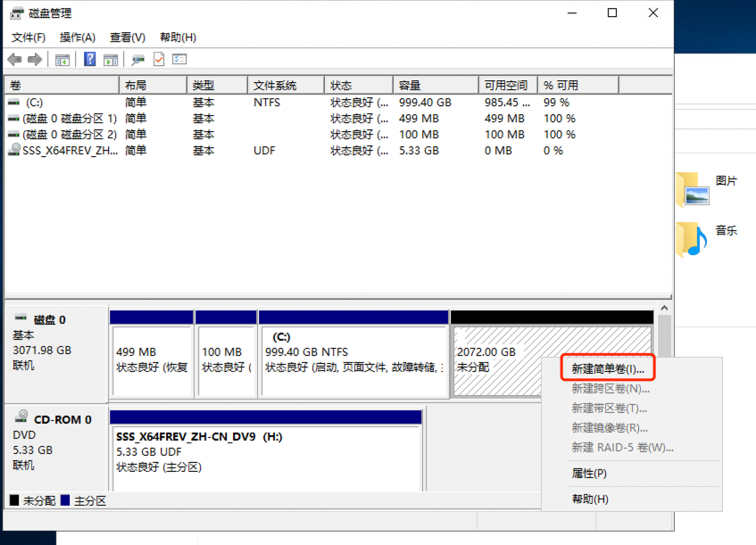Click the Forward arrow toolbar icon
Screen dimensions: 756x545
coord(35,60)
